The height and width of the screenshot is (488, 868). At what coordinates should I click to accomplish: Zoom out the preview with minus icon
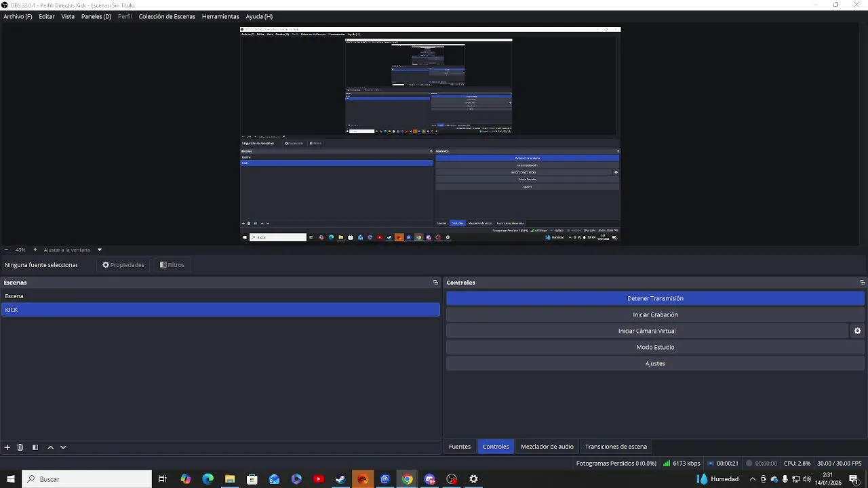tap(6, 249)
